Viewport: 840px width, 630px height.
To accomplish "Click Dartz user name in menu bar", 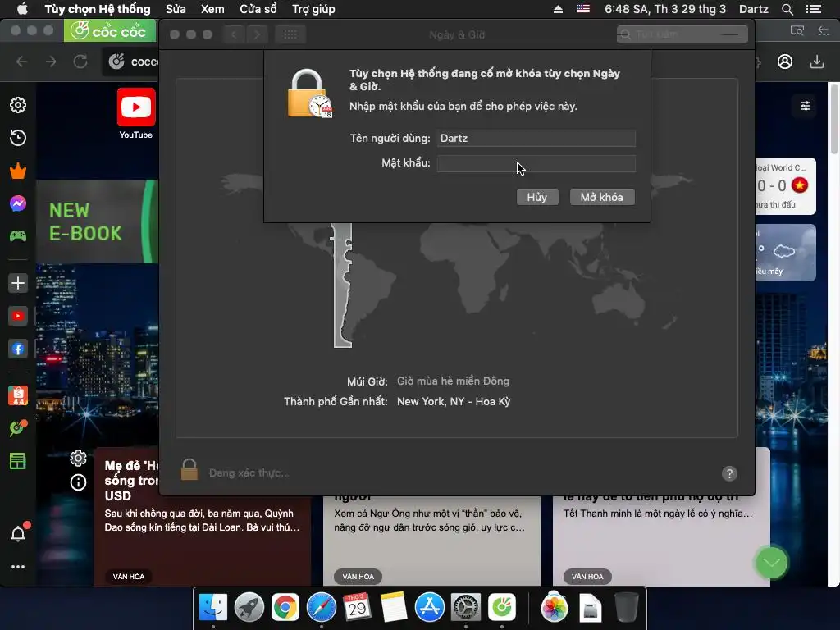I will pos(753,9).
